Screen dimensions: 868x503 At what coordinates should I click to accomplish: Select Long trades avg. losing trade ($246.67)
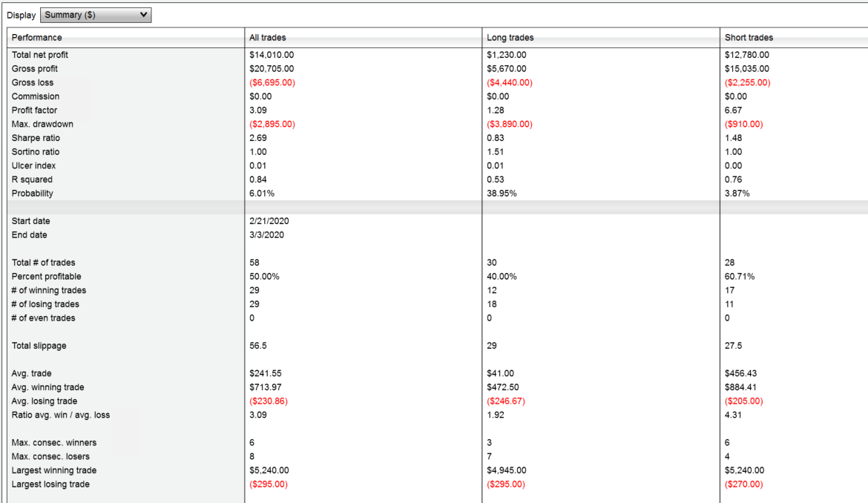click(505, 401)
